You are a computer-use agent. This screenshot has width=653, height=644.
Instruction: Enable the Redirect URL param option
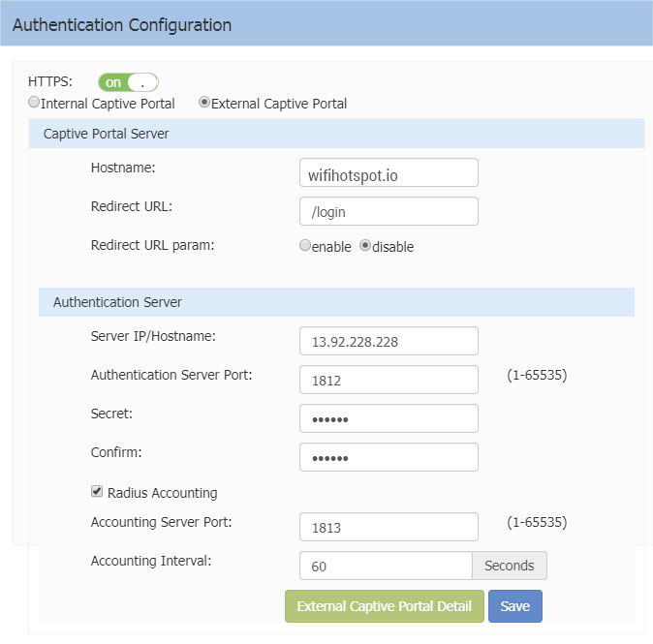pyautogui.click(x=305, y=246)
